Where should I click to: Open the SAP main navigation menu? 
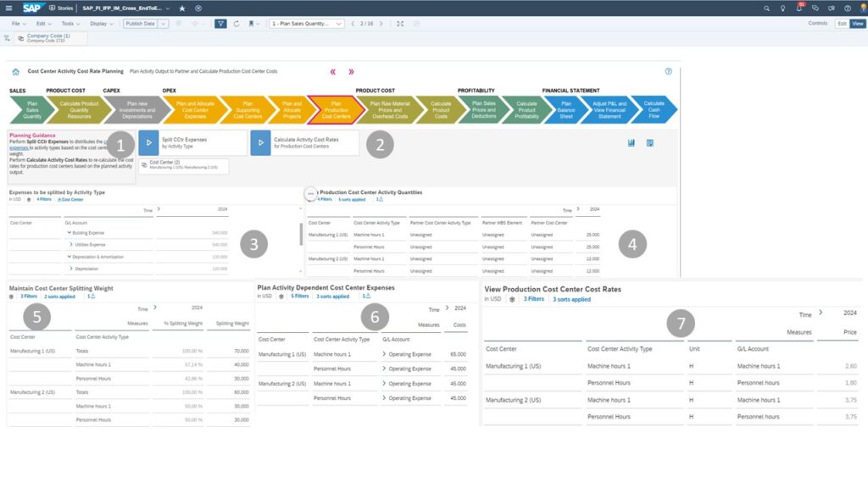pos(8,8)
